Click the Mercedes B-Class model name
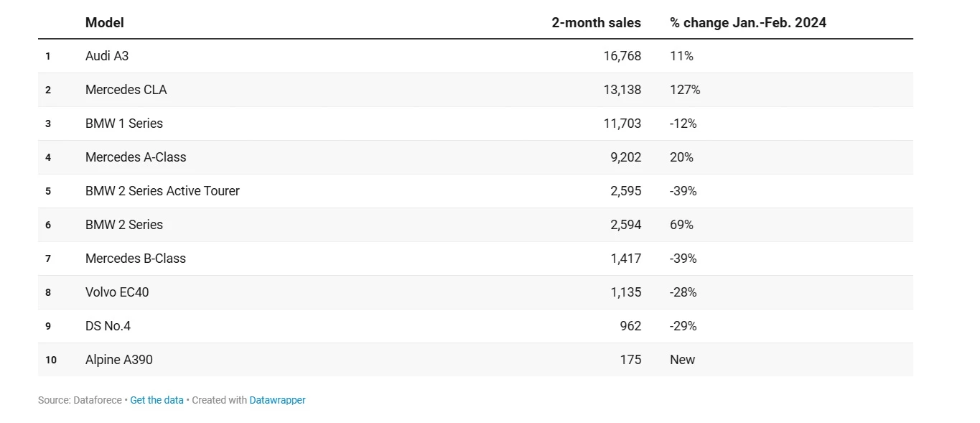 pos(135,258)
